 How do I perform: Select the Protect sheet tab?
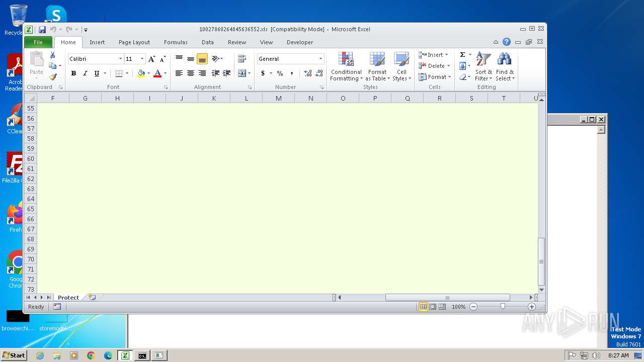point(68,298)
